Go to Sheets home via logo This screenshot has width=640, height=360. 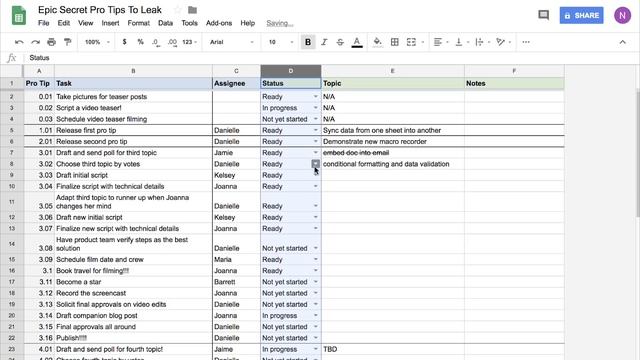pos(19,16)
